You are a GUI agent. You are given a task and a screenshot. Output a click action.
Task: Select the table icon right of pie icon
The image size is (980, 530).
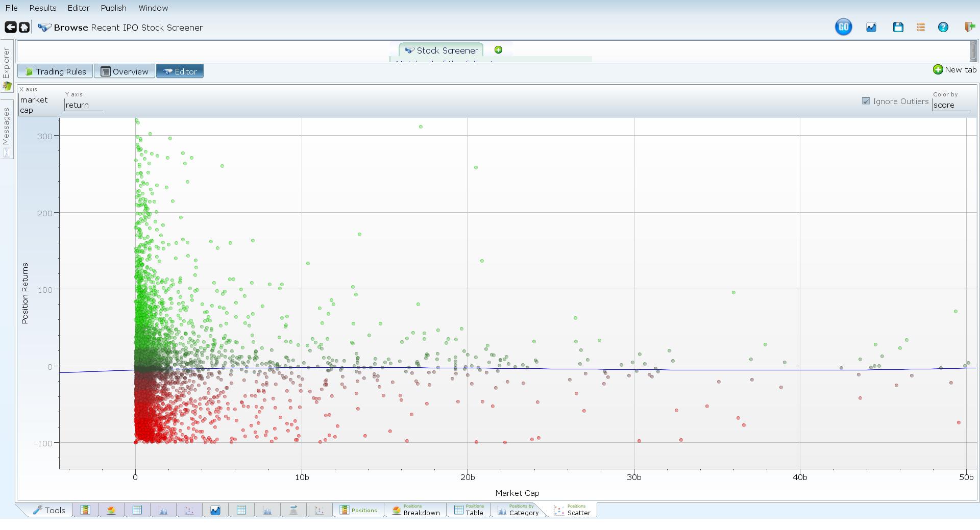(137, 510)
